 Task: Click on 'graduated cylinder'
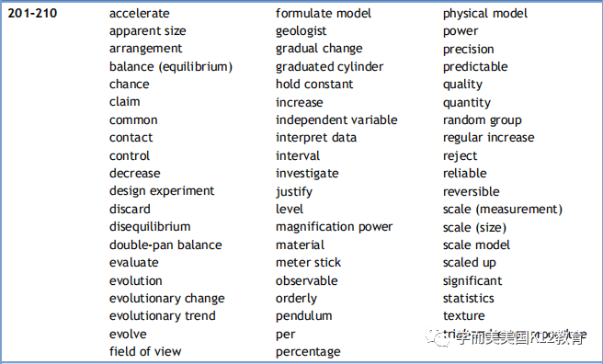pyautogui.click(x=329, y=67)
